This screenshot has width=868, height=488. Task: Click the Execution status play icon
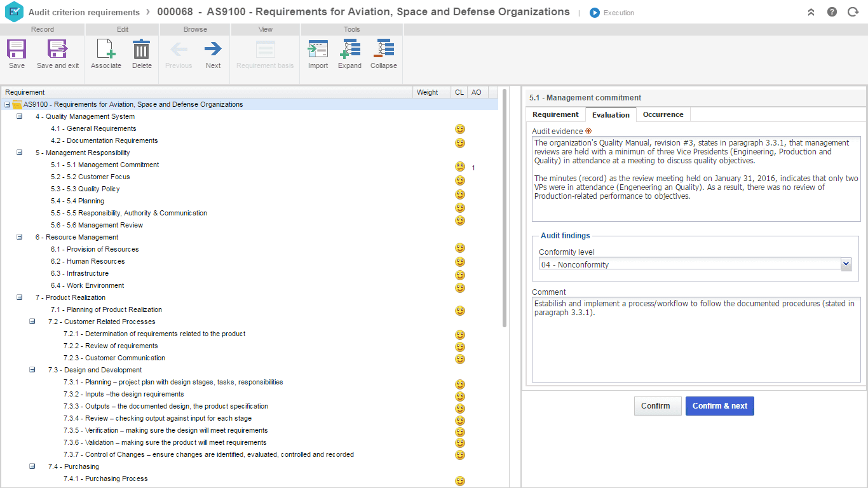pyautogui.click(x=595, y=13)
